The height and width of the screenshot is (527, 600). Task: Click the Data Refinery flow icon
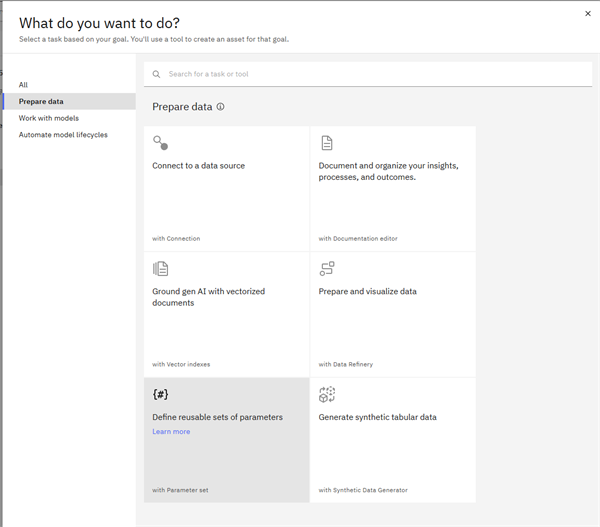coord(326,269)
